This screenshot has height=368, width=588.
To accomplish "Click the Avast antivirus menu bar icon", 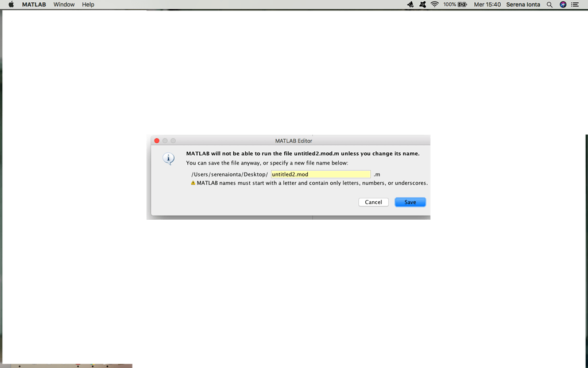I will pos(423,5).
